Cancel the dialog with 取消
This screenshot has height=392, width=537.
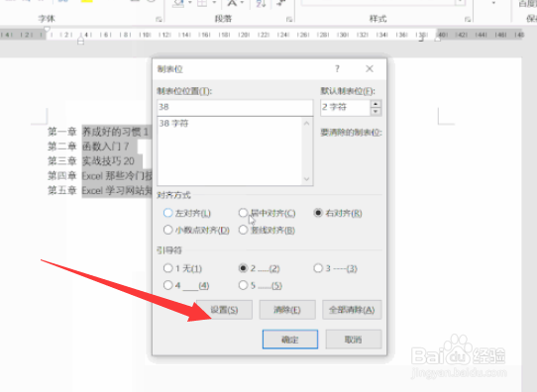pyautogui.click(x=354, y=340)
